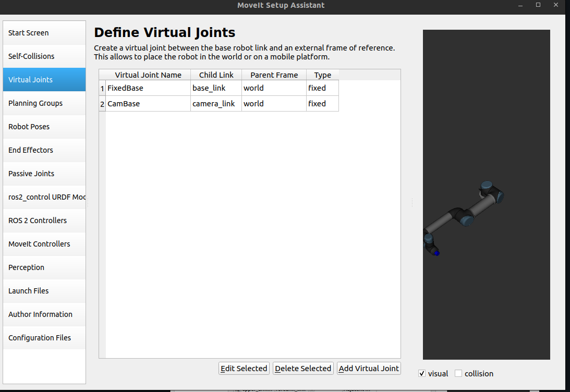Select the CamBase joint name cell
Screen dimensions: 570x392
tap(148, 104)
